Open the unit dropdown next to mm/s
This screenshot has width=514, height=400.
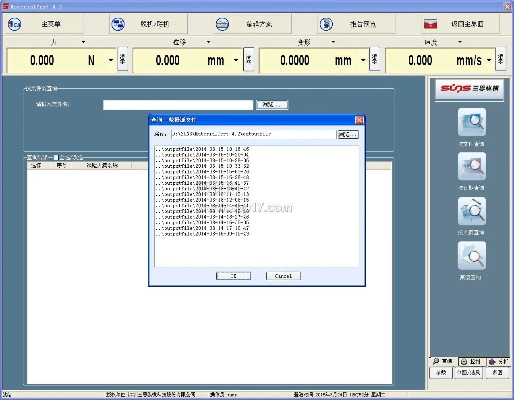coord(489,60)
